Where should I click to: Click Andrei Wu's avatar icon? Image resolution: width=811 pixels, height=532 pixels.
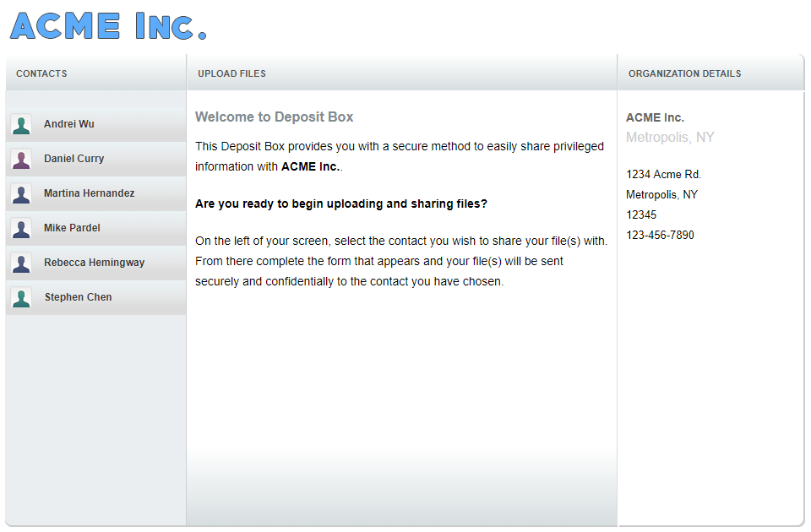tap(21, 125)
